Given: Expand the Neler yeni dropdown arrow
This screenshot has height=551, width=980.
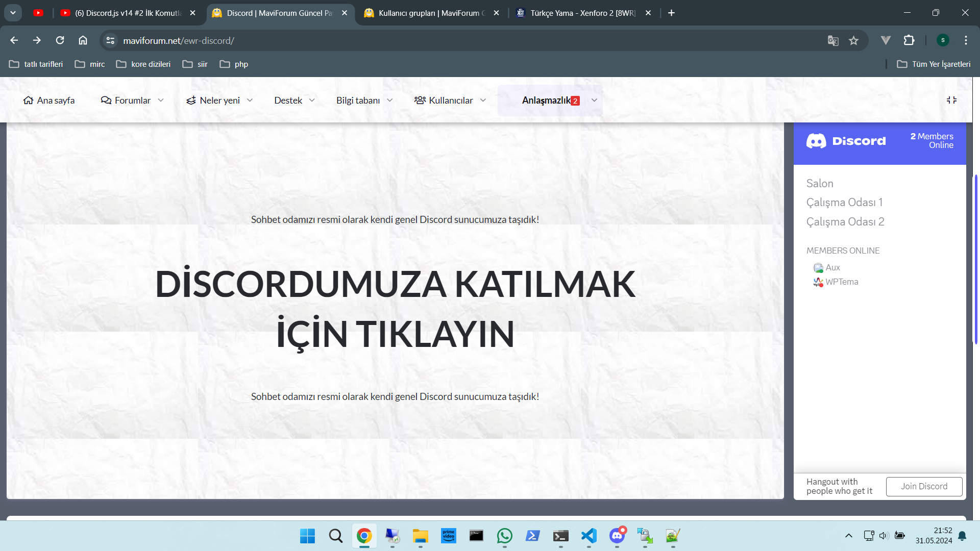Looking at the screenshot, I should pyautogui.click(x=250, y=101).
